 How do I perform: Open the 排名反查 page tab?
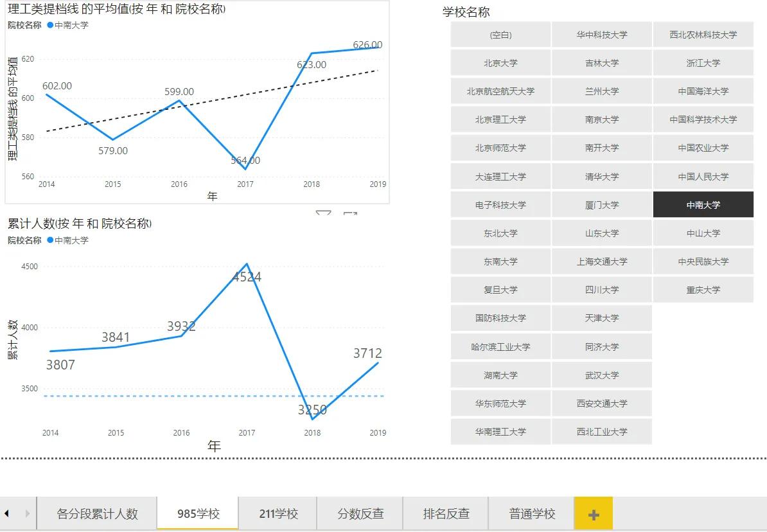pyautogui.click(x=446, y=514)
